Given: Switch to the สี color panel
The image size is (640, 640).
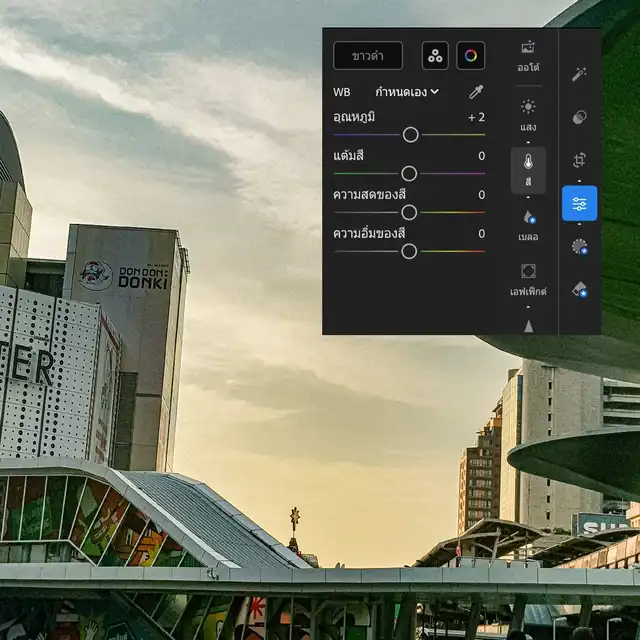Looking at the screenshot, I should pos(528,169).
